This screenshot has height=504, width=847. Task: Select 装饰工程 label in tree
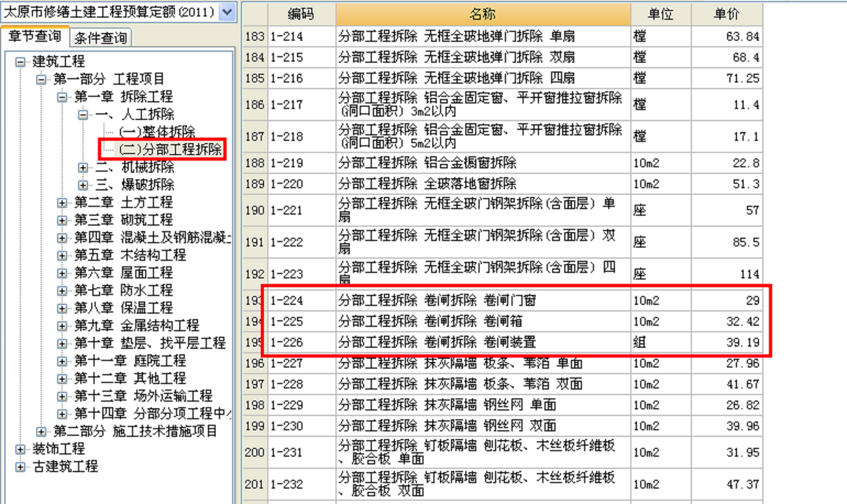58,449
